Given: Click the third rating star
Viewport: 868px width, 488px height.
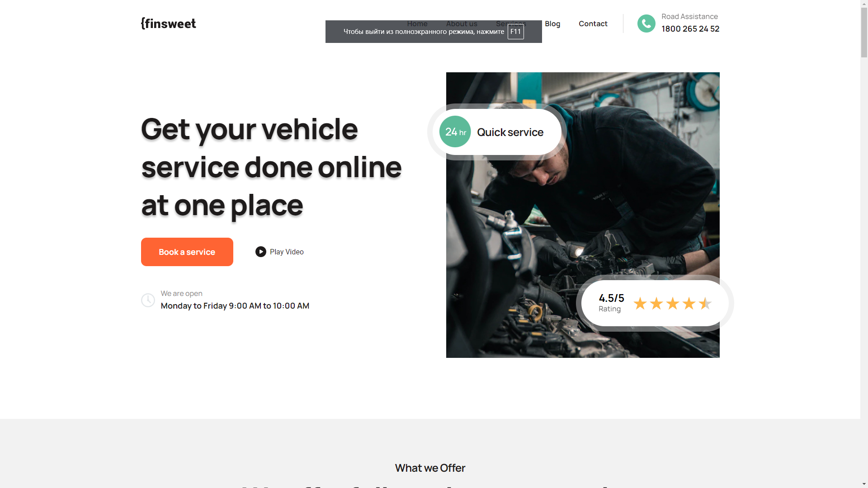Looking at the screenshot, I should click(x=672, y=303).
